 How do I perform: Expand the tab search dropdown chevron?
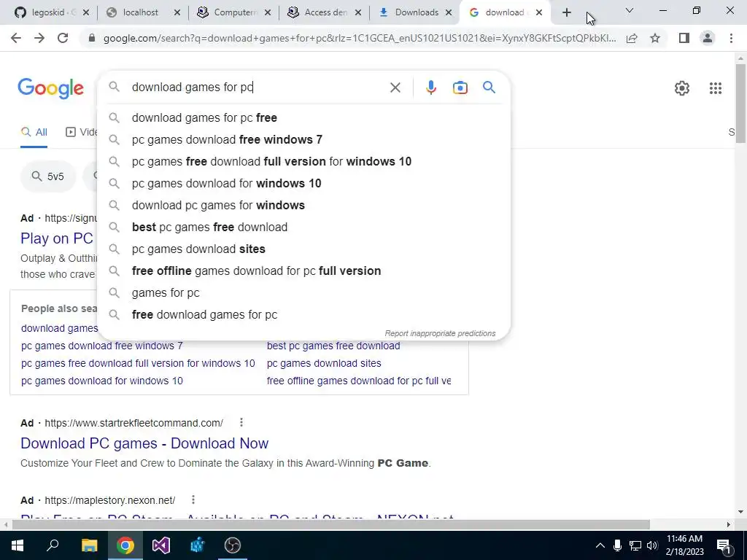click(x=630, y=10)
